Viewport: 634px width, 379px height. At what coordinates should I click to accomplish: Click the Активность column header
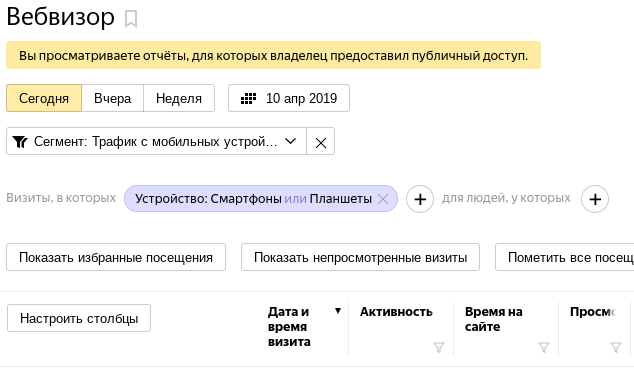pos(396,312)
